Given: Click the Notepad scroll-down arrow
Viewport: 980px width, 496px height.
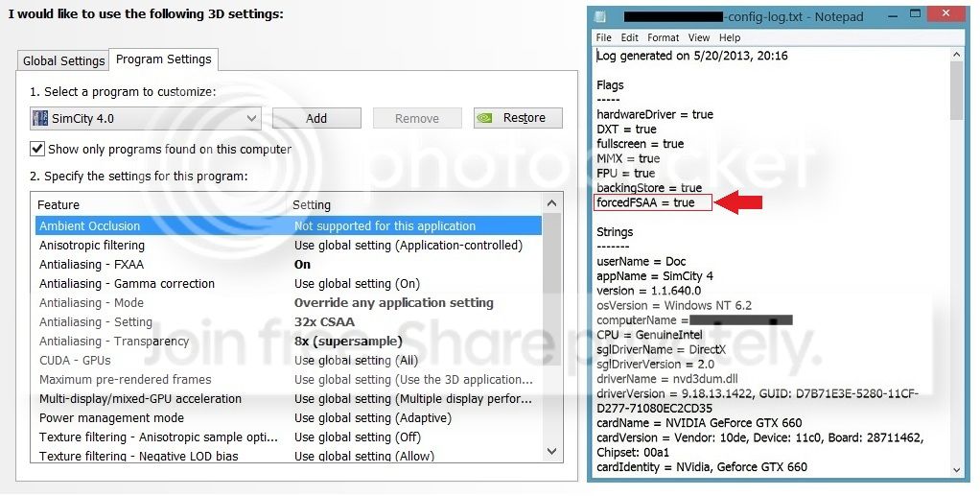Looking at the screenshot, I should pyautogui.click(x=957, y=469).
